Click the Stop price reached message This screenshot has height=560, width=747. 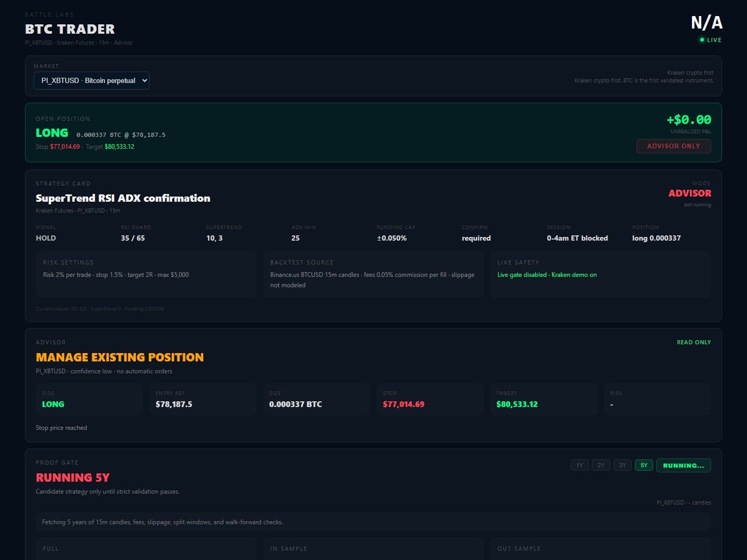tap(61, 428)
